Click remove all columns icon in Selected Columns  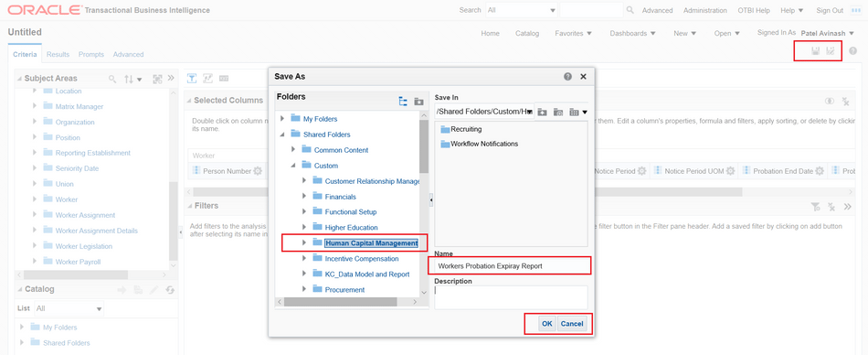[x=845, y=101]
